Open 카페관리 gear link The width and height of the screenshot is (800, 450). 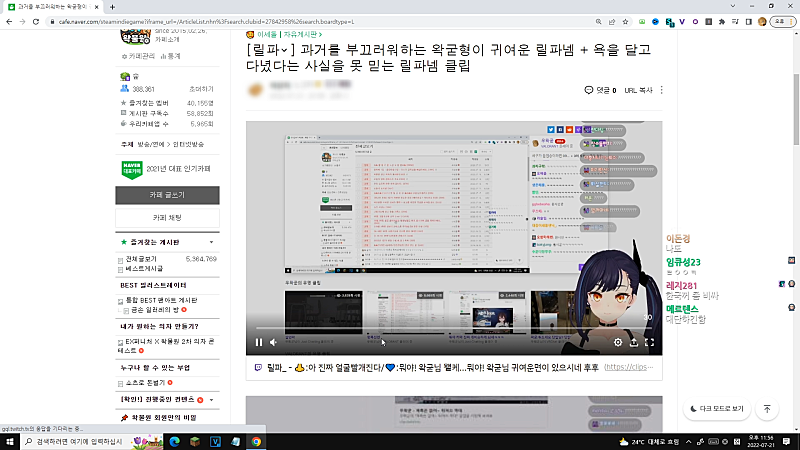[138, 56]
